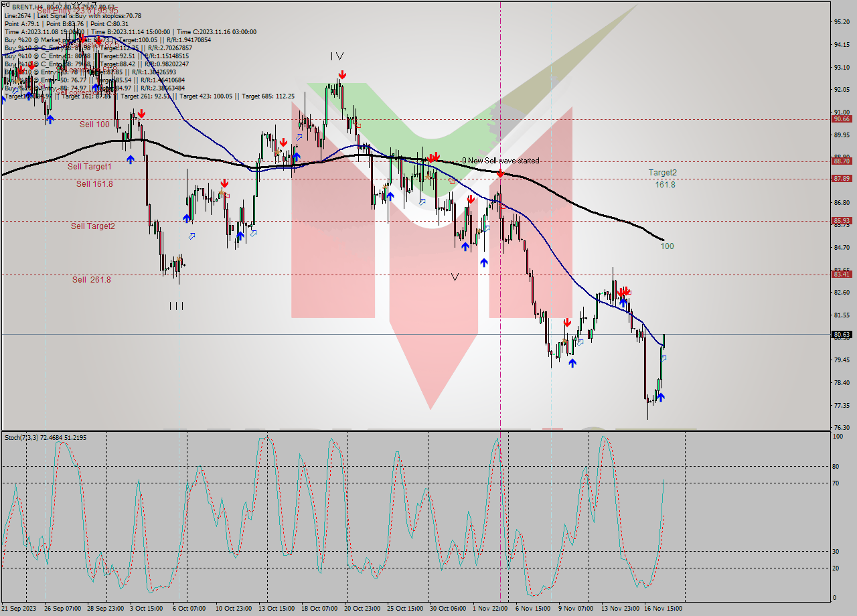Click the Sell Target2 label
The height and width of the screenshot is (616, 857).
tap(93, 226)
